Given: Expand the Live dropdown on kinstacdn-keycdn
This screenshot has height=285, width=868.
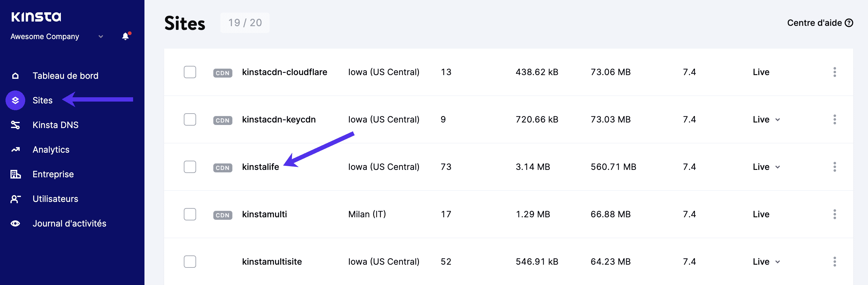Looking at the screenshot, I should pos(777,119).
